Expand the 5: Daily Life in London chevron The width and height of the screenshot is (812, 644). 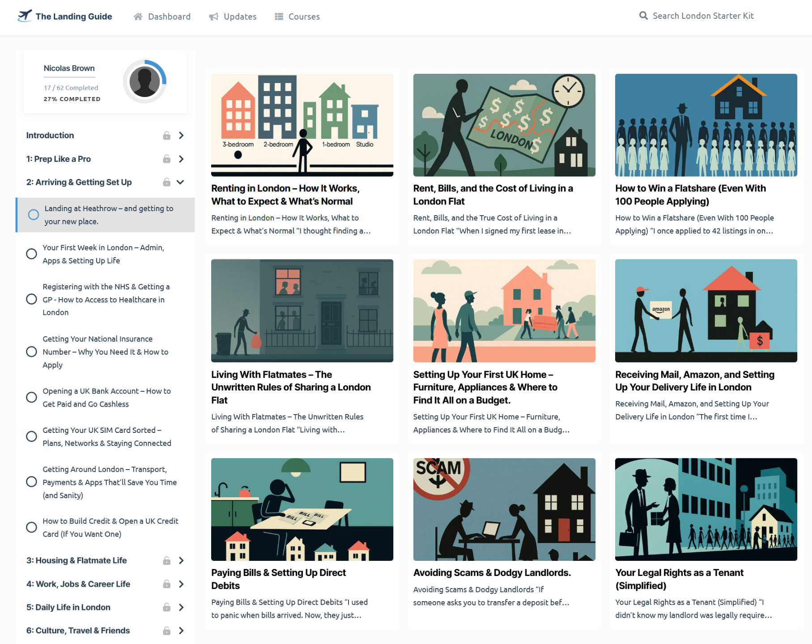tap(181, 607)
